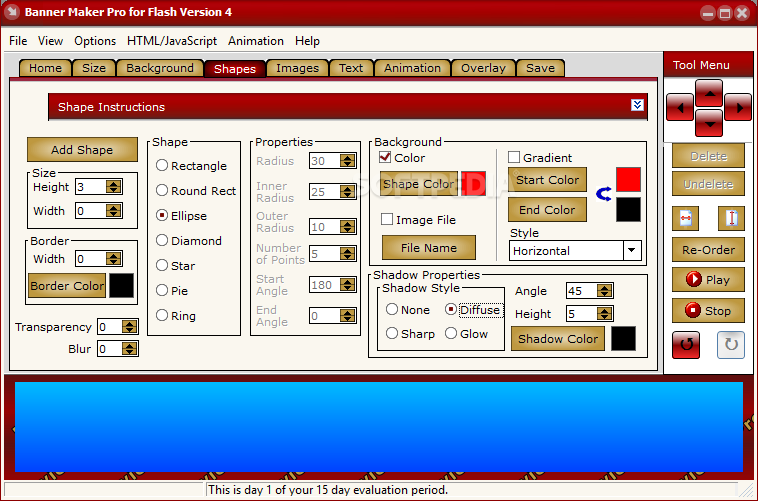Enable the Image File checkbox
The height and width of the screenshot is (501, 758).
[x=387, y=220]
